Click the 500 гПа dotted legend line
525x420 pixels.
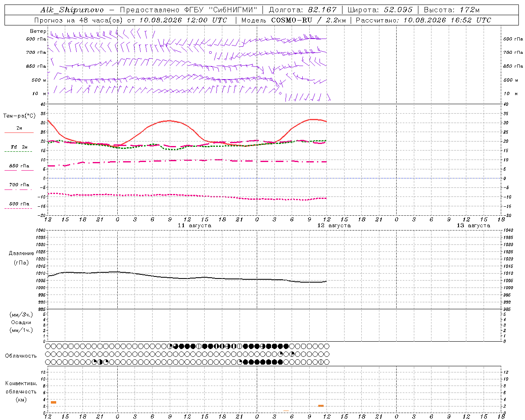[x=18, y=208]
